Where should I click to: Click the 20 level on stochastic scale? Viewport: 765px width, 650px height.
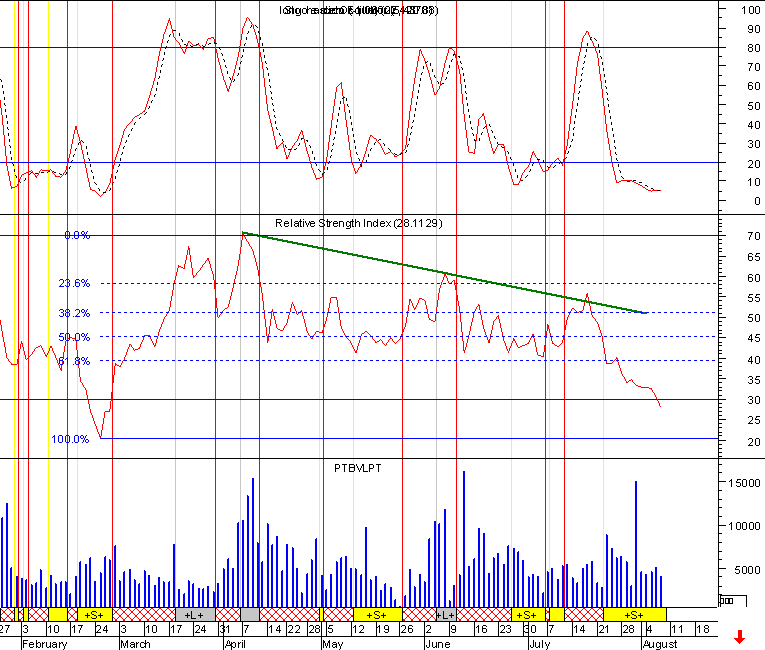coord(754,163)
